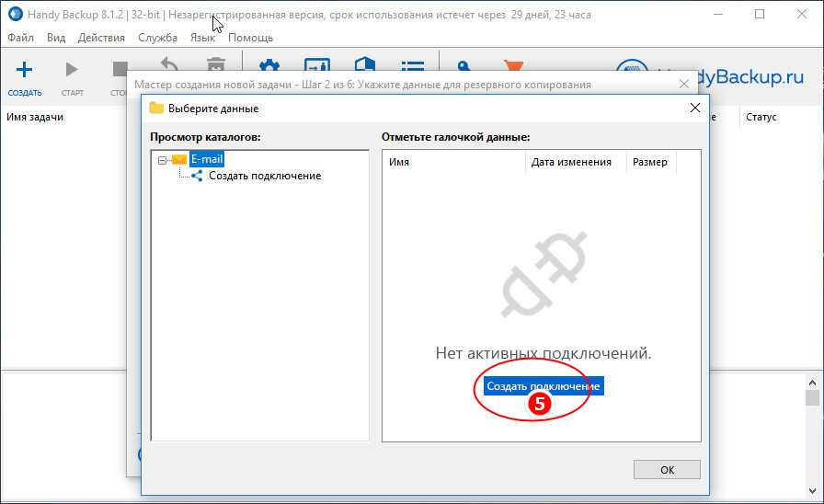Close the Выберите данные dialog
Viewport: 824px width, 504px height.
(695, 108)
